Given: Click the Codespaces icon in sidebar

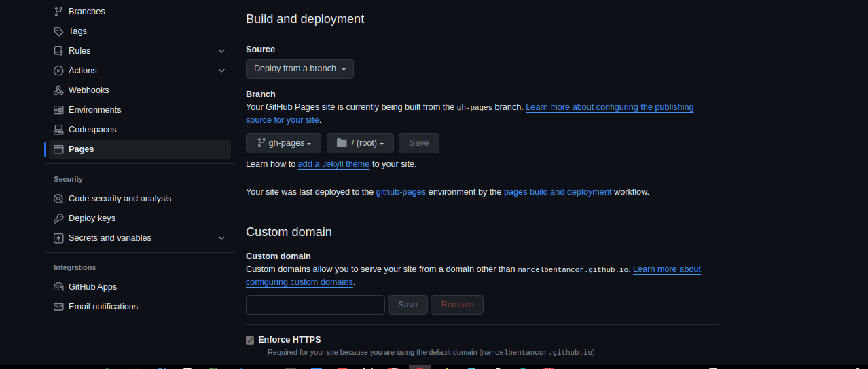Looking at the screenshot, I should pyautogui.click(x=58, y=130).
